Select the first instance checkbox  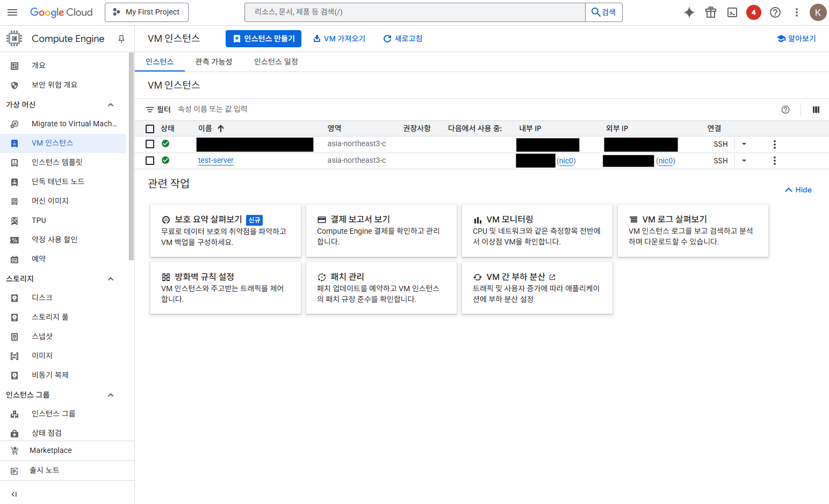150,144
